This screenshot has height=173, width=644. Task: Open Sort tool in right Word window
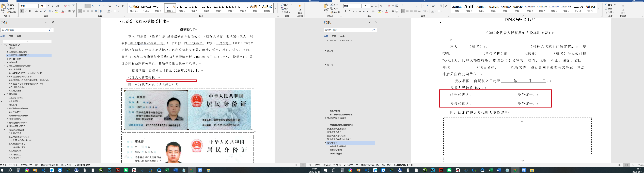click(x=441, y=6)
